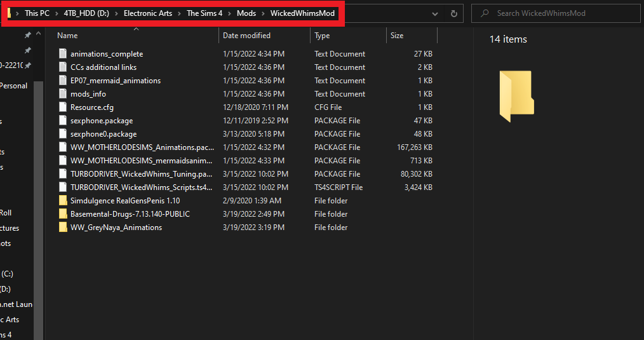This screenshot has width=644, height=340.
Task: Open the address bar history dropdown arrow
Action: 434,13
